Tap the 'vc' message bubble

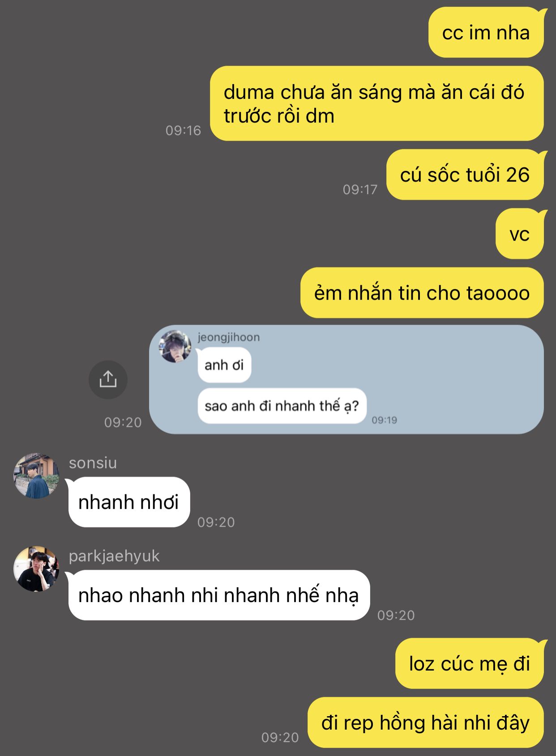point(520,234)
